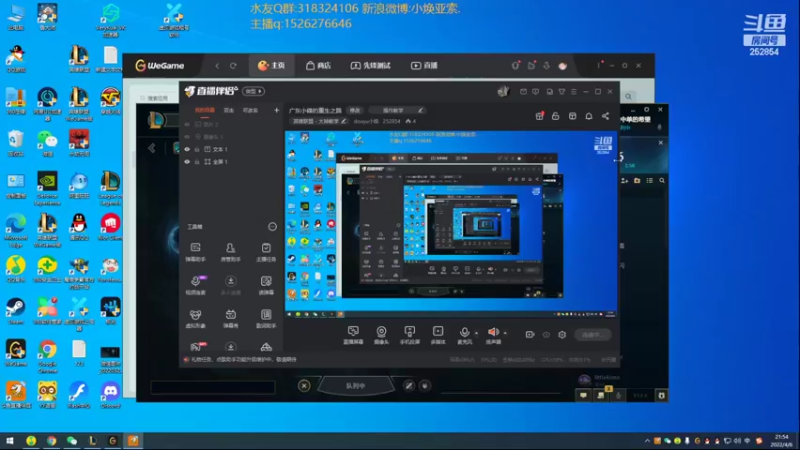Open the 直播 tab in WeGame
This screenshot has width=800, height=450.
tap(424, 65)
